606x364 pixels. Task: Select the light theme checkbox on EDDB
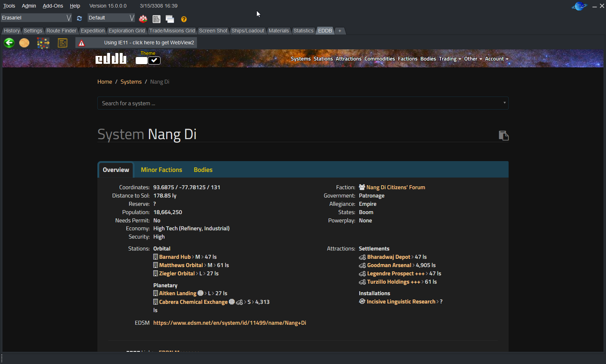(141, 61)
